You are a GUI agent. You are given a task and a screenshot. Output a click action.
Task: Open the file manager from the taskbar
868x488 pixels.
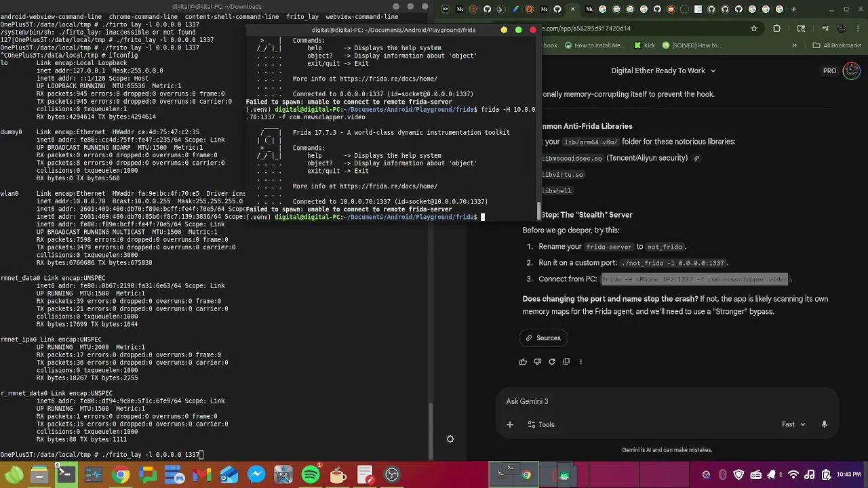39,474
